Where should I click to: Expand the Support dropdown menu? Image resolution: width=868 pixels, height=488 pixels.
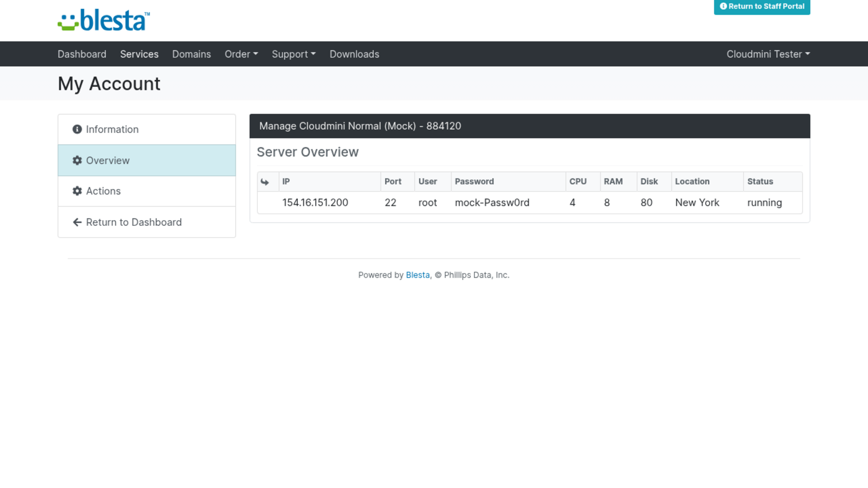(x=293, y=54)
